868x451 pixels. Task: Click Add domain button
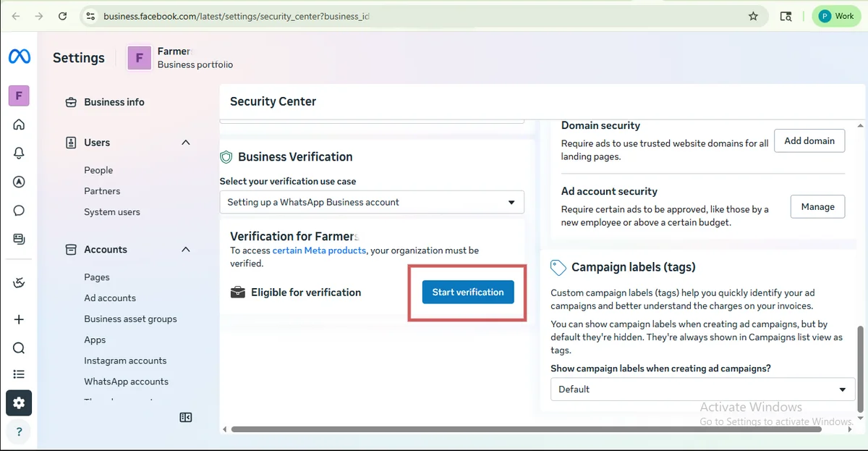(x=809, y=140)
